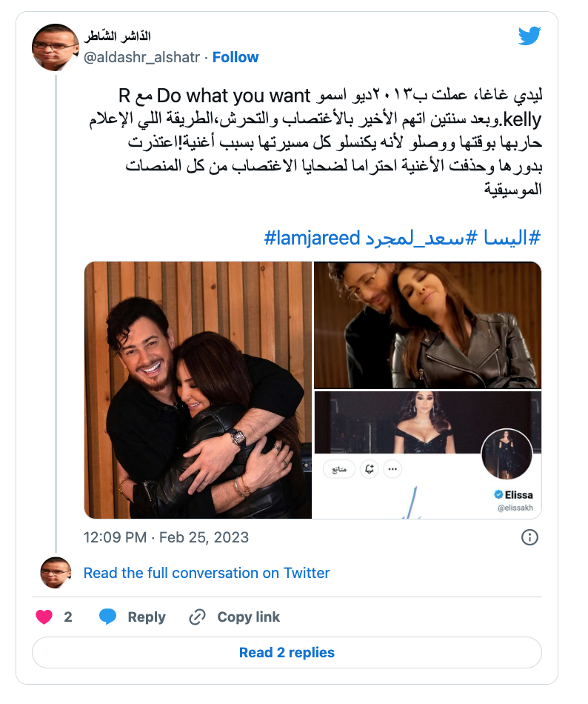
Task: Read the full conversation on Twitter
Action: coord(207,573)
